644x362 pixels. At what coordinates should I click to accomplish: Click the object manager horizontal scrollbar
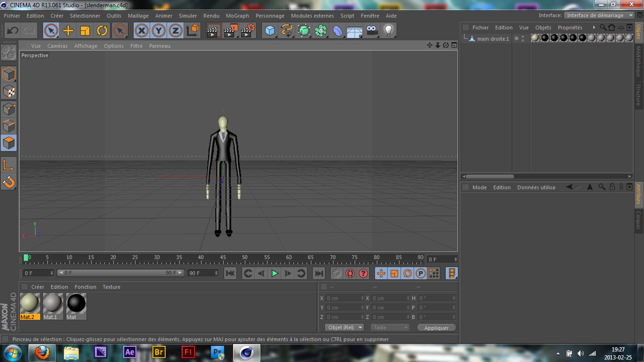(490, 176)
